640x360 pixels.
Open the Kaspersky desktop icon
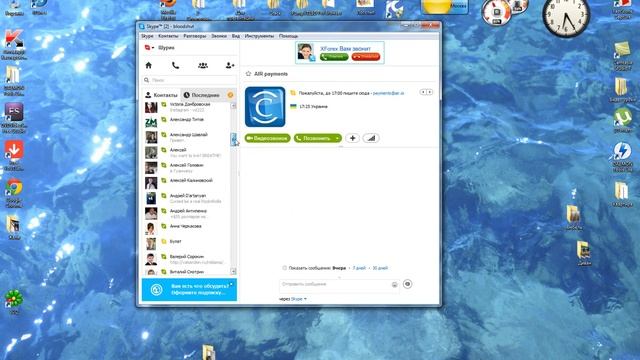click(14, 40)
